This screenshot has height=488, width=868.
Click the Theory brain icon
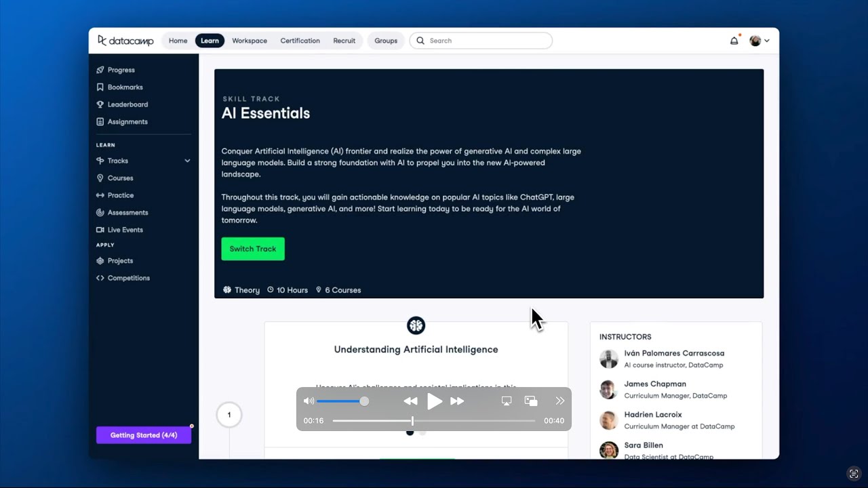(227, 290)
